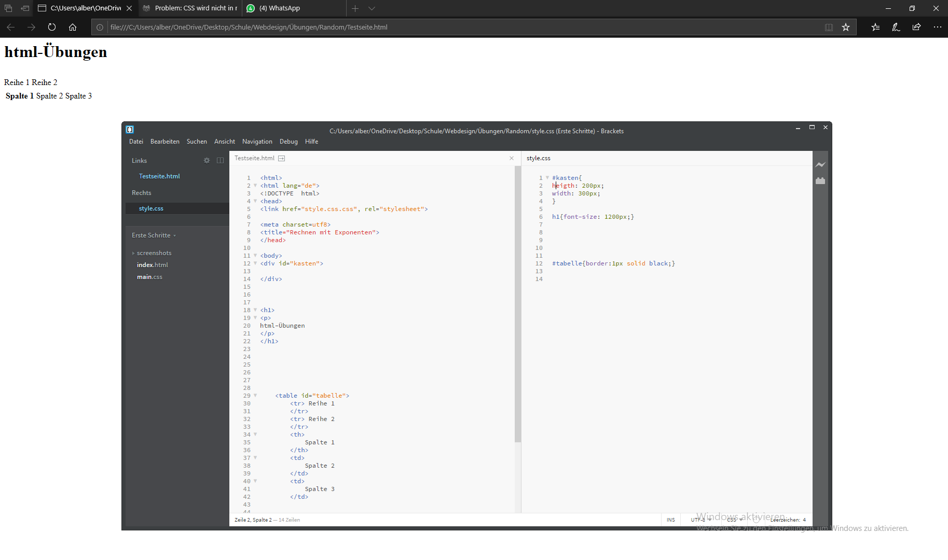Open the Debug menu in Brackets
The image size is (948, 560).
pyautogui.click(x=288, y=142)
